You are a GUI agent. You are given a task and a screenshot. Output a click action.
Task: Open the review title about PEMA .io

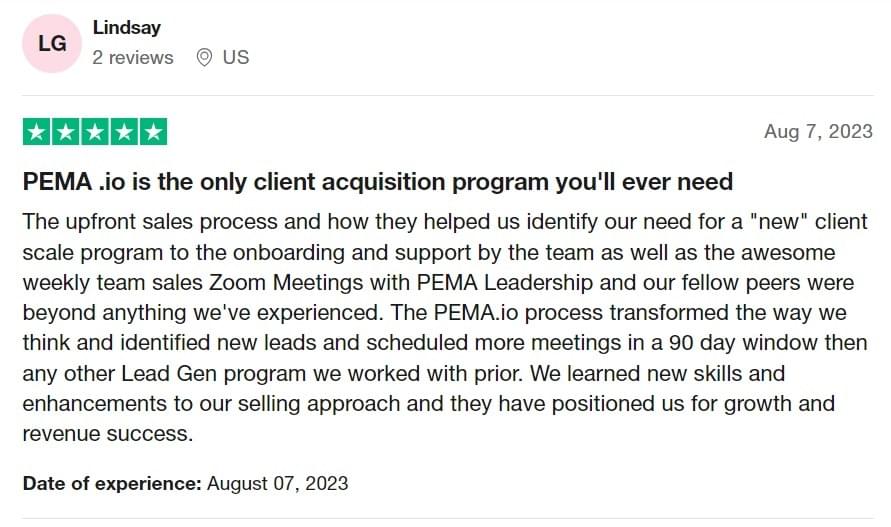pyautogui.click(x=378, y=182)
